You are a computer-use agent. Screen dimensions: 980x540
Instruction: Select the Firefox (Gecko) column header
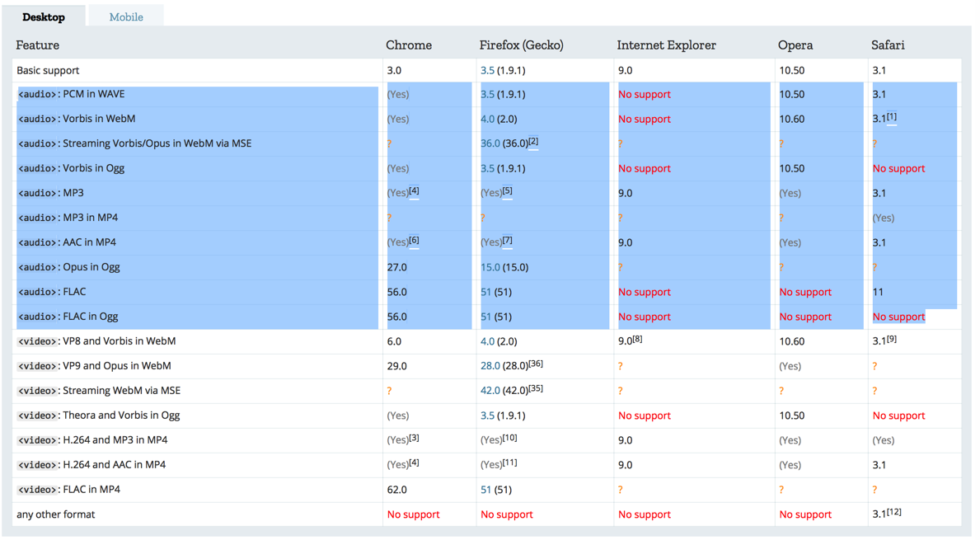tap(521, 45)
